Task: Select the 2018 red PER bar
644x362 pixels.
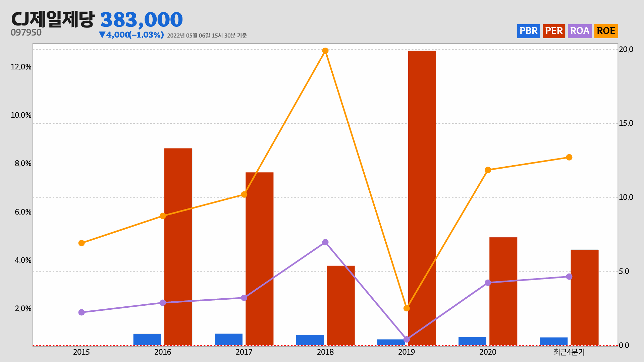Action: pos(341,305)
